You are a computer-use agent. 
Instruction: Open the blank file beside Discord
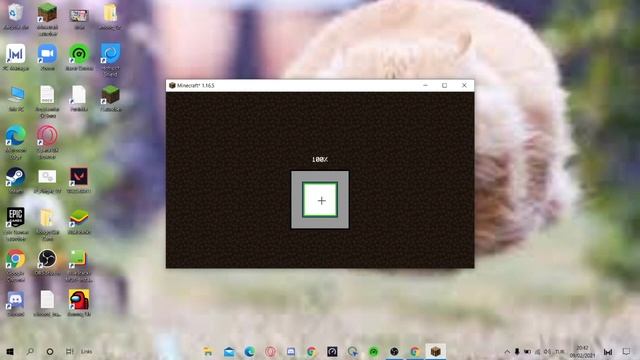[47, 300]
